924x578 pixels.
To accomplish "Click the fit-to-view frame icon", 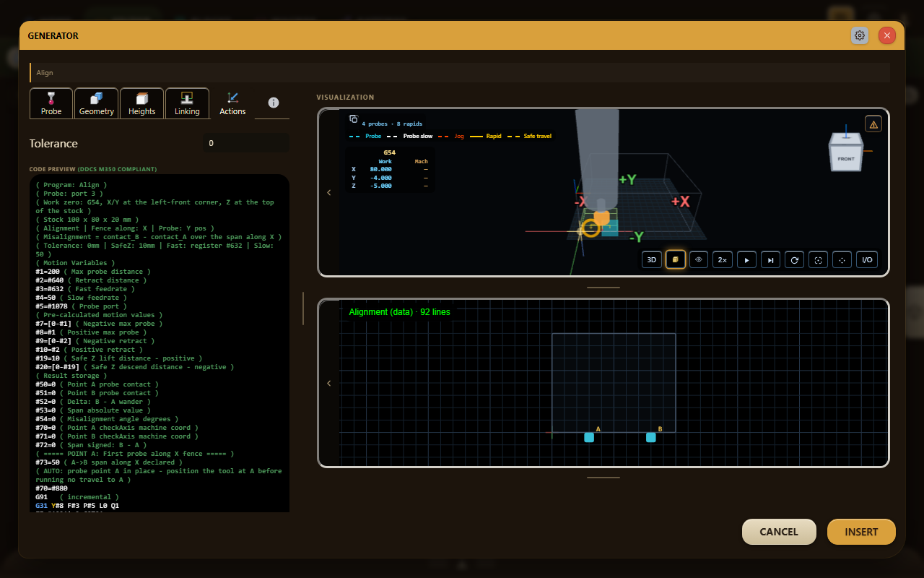I will (818, 259).
